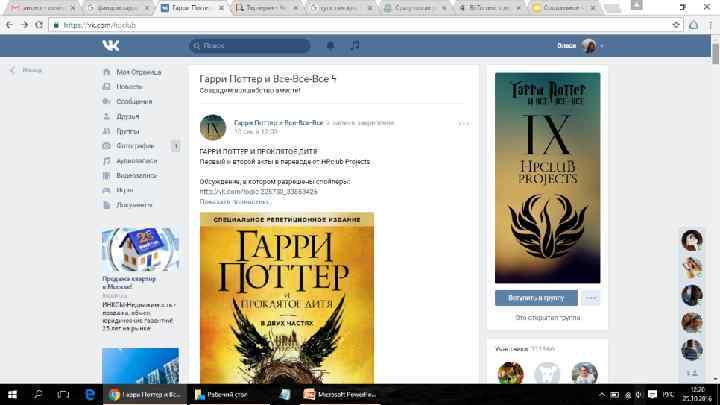The width and height of the screenshot is (720, 405).
Task: Click the Messages chat icon
Action: click(x=107, y=101)
